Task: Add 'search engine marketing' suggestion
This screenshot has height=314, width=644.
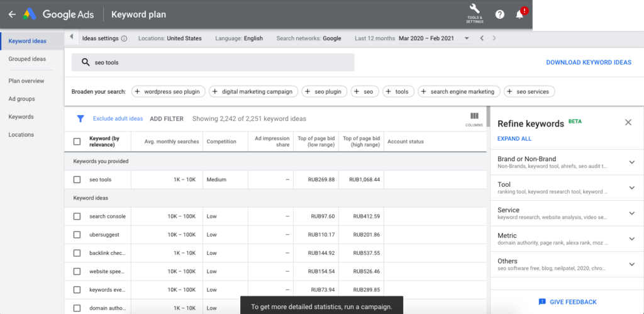Action: [458, 92]
